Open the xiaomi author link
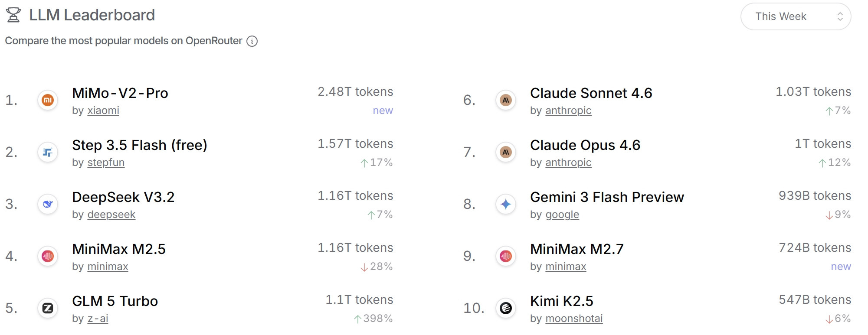 103,111
